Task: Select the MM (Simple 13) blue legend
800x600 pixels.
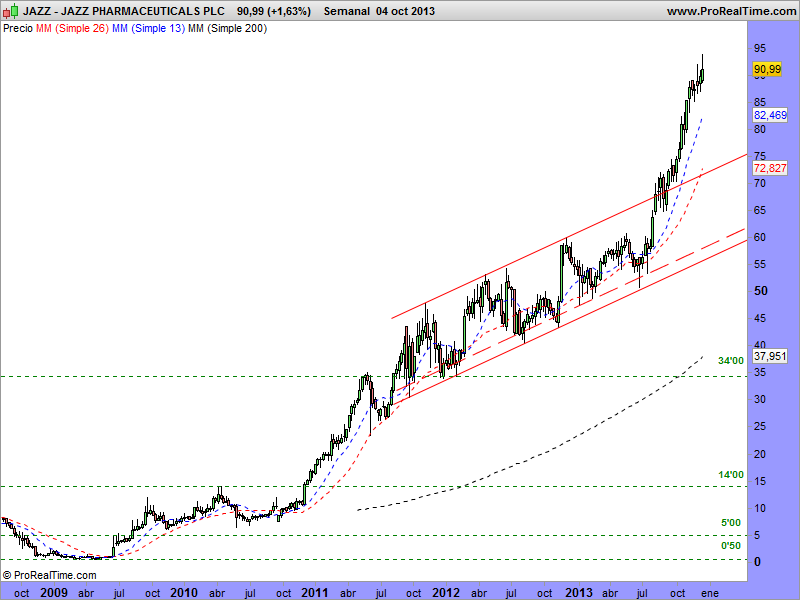Action: coord(148,29)
